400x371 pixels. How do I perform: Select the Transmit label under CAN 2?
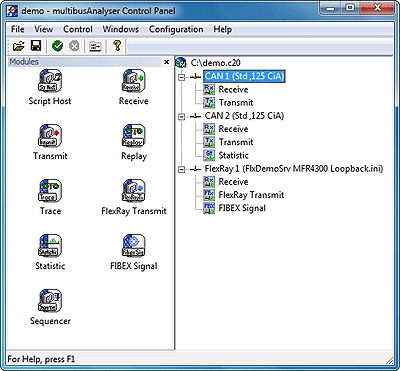pos(236,142)
